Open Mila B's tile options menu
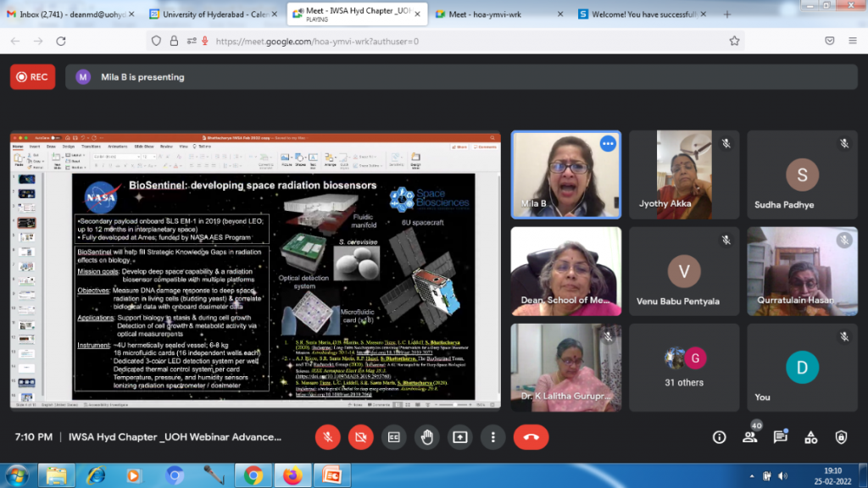 (x=607, y=144)
